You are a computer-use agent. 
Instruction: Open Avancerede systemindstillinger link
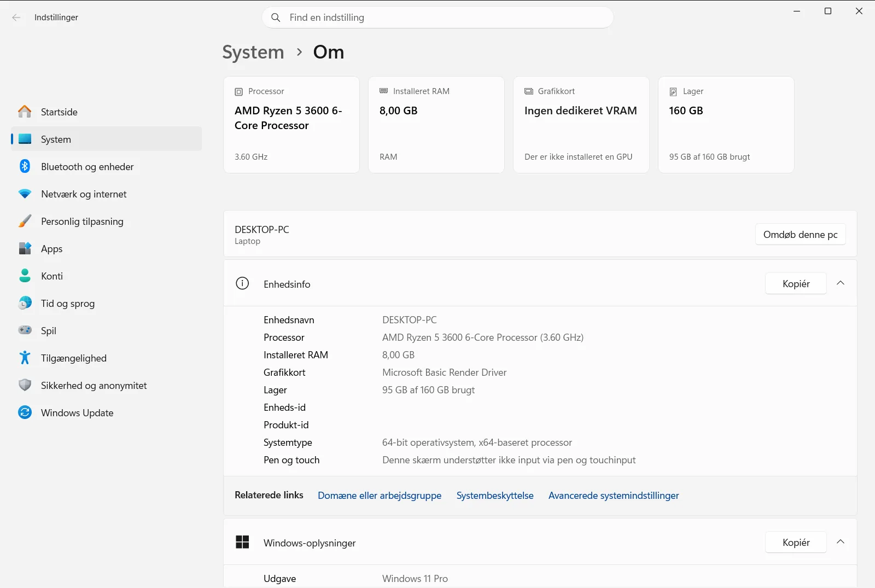(614, 496)
